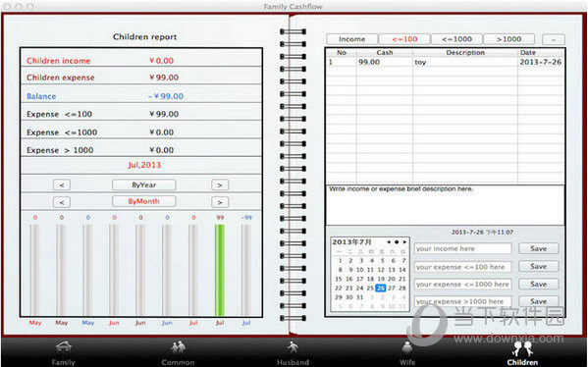Go to next month in calendar
The width and height of the screenshot is (588, 367).
(x=404, y=242)
